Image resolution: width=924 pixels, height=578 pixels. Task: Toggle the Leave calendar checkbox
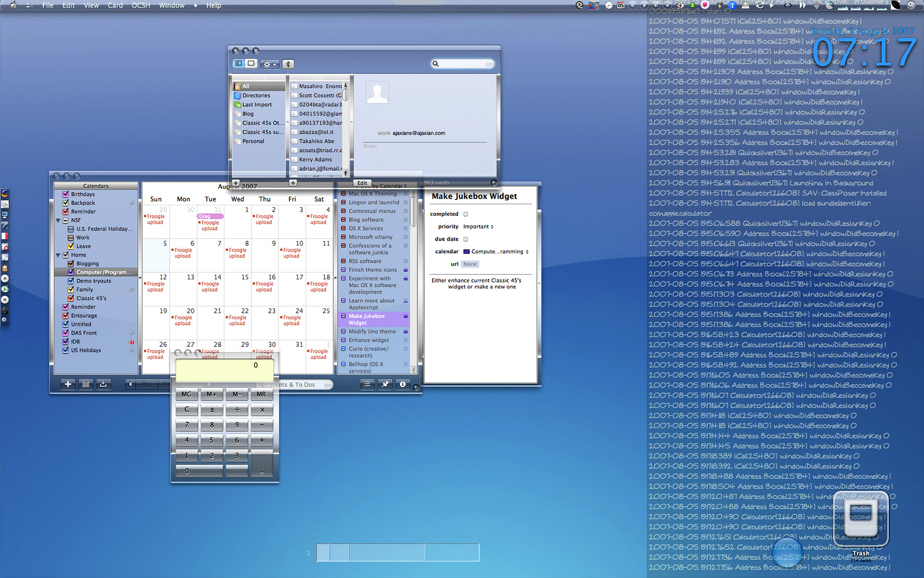pos(71,246)
